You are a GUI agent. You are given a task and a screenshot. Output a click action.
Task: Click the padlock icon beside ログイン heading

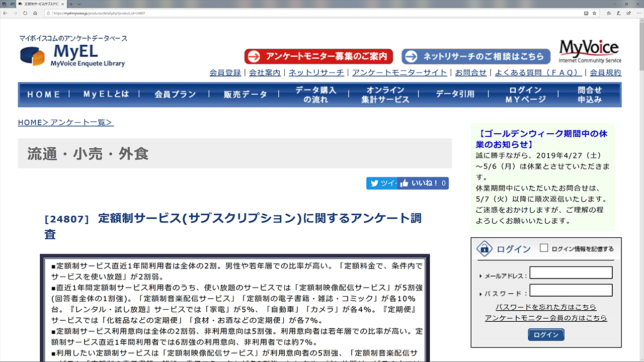[485, 248]
